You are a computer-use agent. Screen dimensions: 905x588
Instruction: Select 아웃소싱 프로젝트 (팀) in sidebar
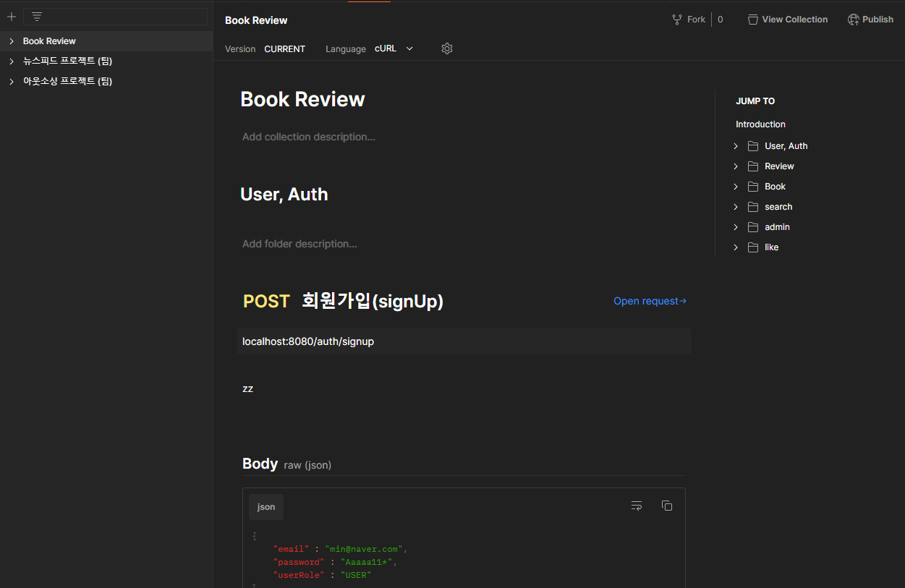point(67,82)
